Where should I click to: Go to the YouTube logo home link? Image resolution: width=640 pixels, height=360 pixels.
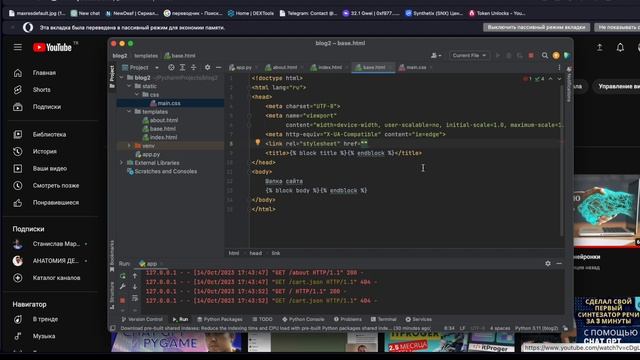pyautogui.click(x=52, y=47)
